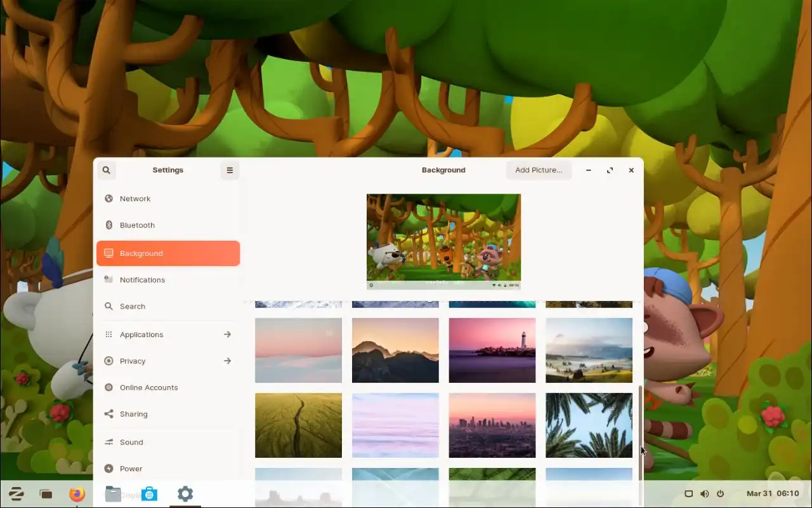Click the Network globe icon
The image size is (812, 508).
coord(108,199)
